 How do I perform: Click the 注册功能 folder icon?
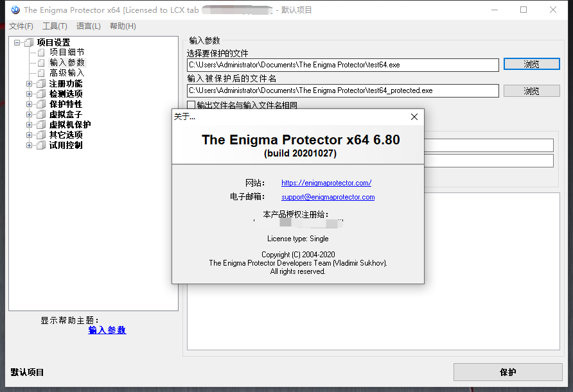pyautogui.click(x=41, y=83)
